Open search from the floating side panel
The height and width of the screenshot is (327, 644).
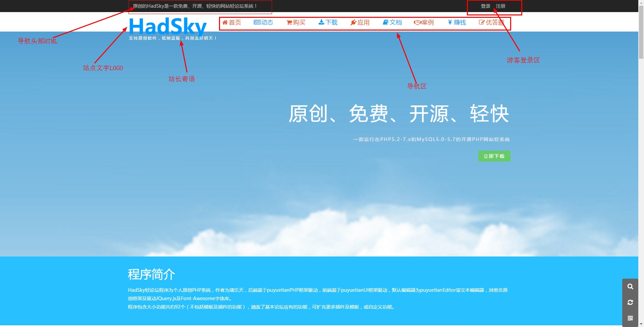coord(630,286)
